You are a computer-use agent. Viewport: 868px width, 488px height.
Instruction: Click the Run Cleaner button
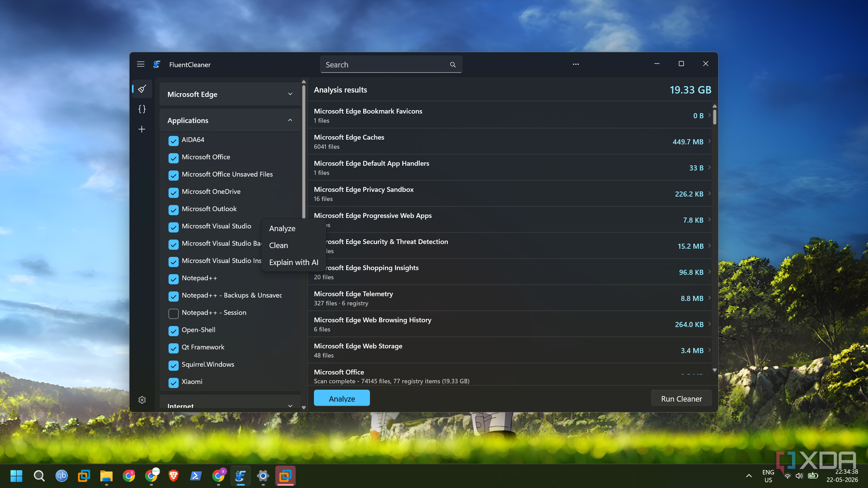681,398
